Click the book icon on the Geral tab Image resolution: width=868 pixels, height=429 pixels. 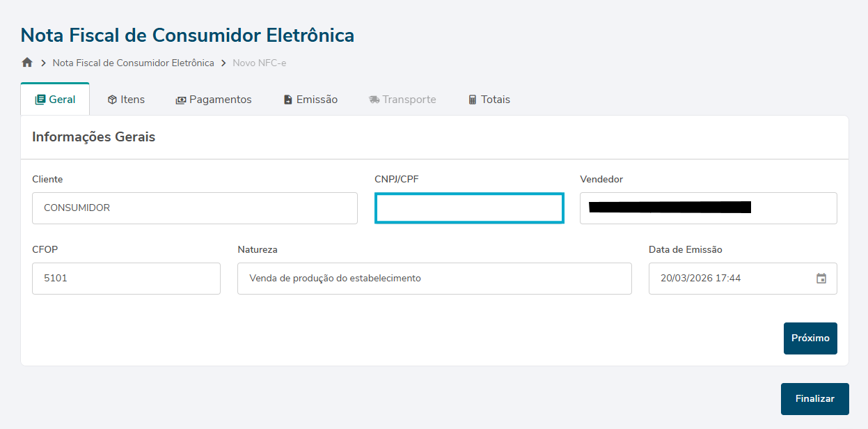(40, 100)
